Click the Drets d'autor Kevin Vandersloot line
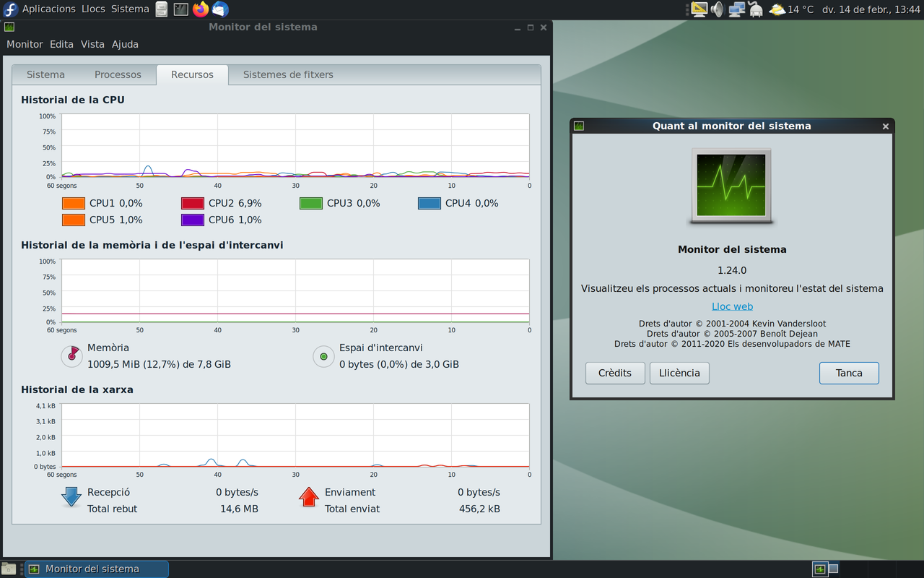The height and width of the screenshot is (578, 924). (x=732, y=324)
